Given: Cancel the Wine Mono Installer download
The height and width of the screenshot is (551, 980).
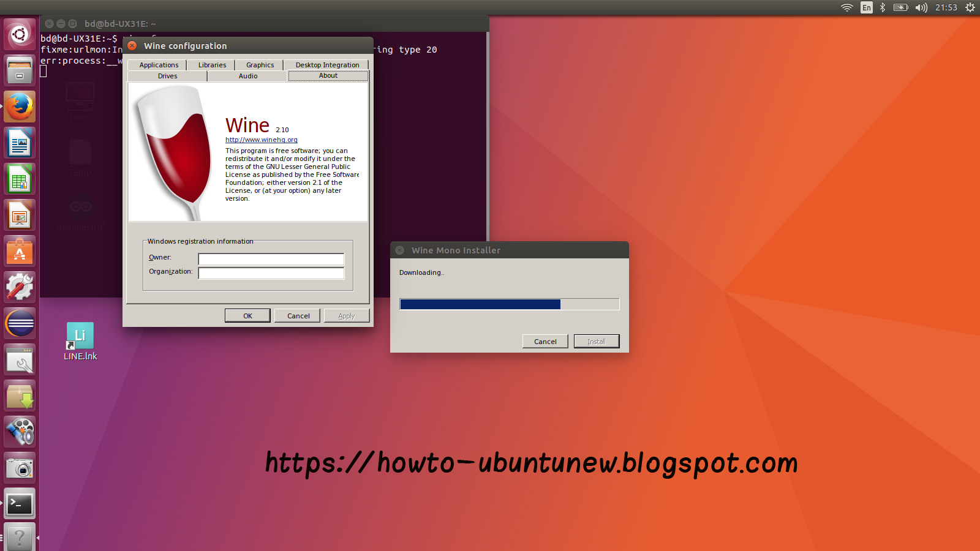Looking at the screenshot, I should tap(545, 342).
